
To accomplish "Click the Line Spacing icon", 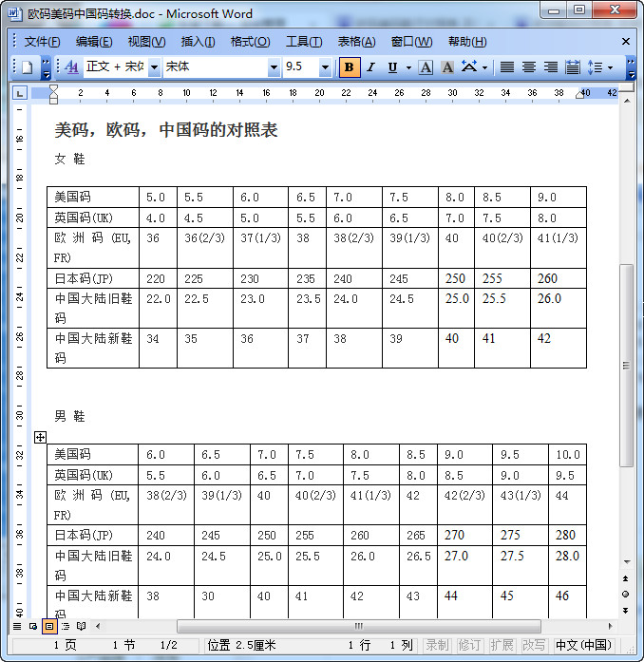I will coord(595,67).
